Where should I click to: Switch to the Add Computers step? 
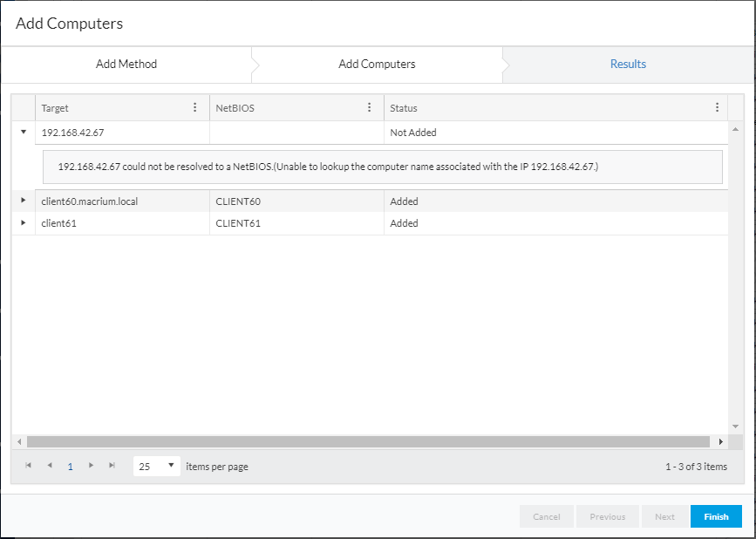pyautogui.click(x=377, y=65)
